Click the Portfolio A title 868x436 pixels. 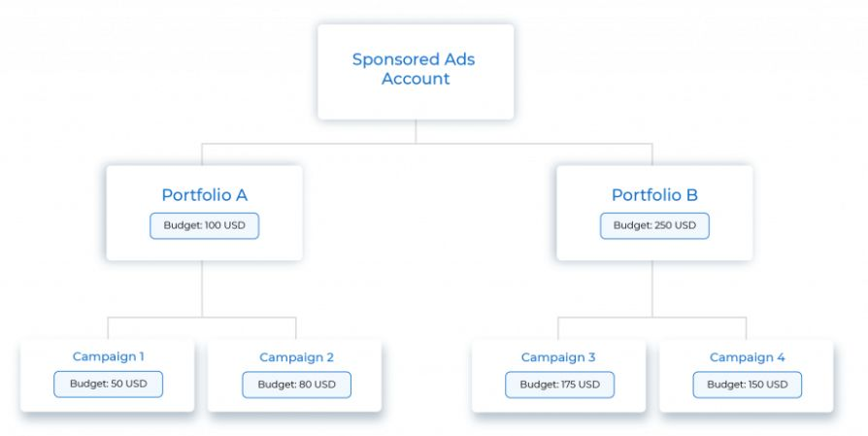(204, 195)
